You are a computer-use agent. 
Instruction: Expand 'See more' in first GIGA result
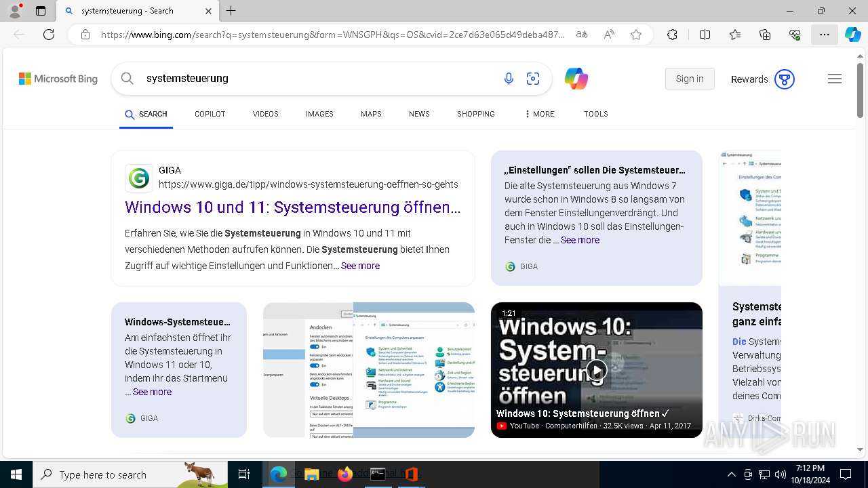coord(360,266)
